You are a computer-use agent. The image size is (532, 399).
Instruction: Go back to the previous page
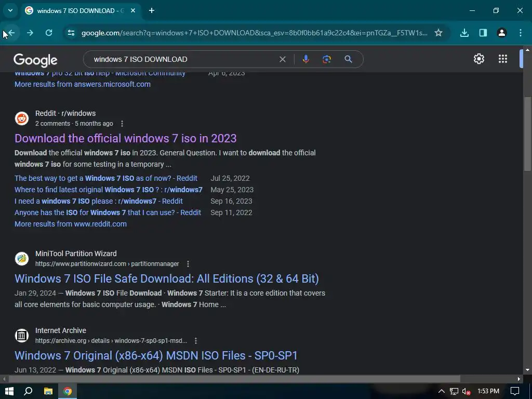[11, 33]
